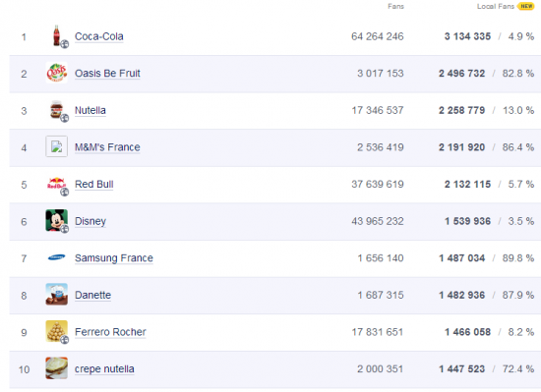Click the Ferrero Rocher pyramid thumbnail

click(57, 332)
